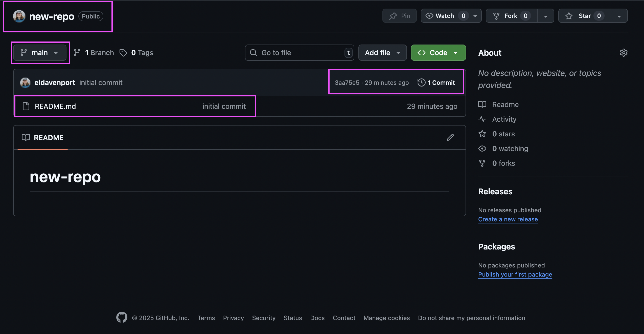
Task: View history via 1 Commit link
Action: coord(436,82)
